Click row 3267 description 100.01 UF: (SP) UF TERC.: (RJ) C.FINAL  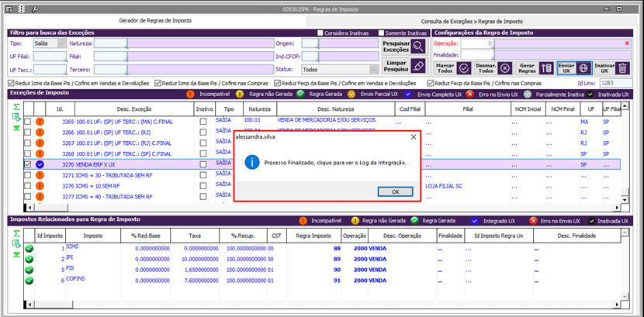123,143
